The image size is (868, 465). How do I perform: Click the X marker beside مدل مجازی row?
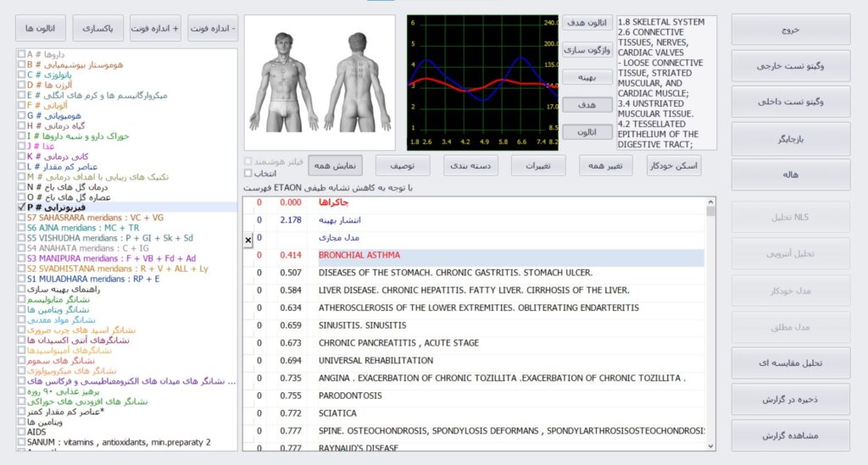[248, 240]
